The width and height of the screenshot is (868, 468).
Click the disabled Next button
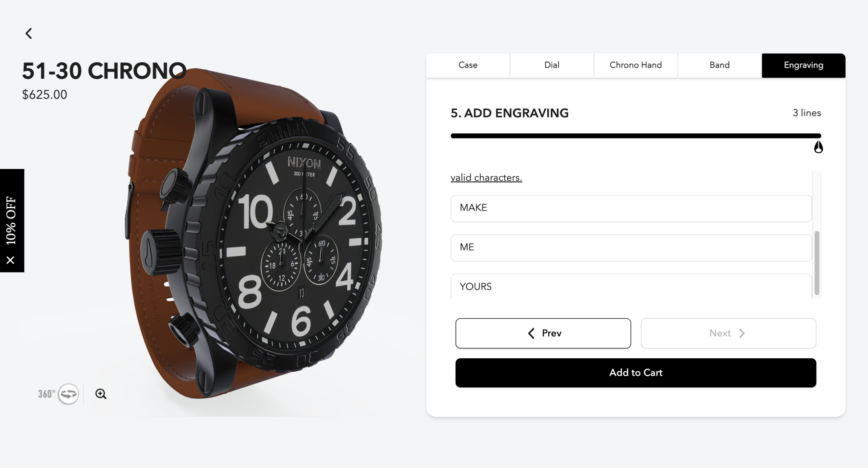(728, 333)
